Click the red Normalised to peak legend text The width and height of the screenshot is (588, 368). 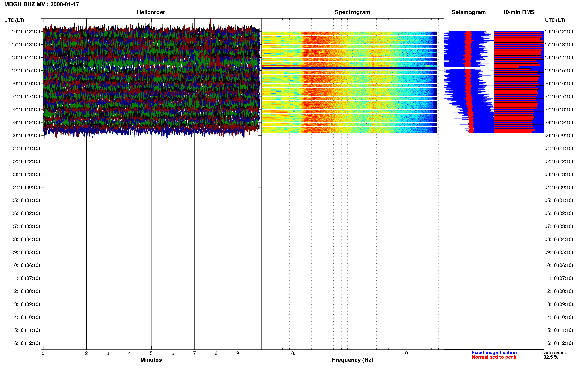pos(494,357)
